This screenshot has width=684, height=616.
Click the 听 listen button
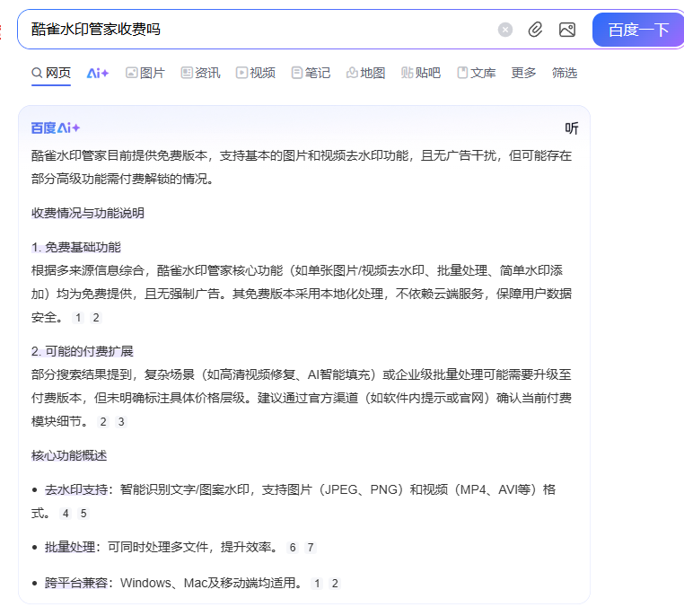coord(572,128)
